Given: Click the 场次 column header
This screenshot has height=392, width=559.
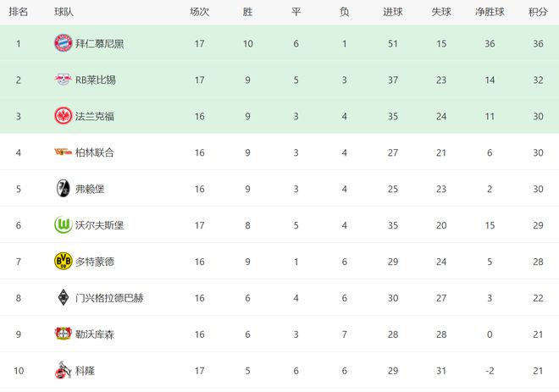Looking at the screenshot, I should click(199, 12).
